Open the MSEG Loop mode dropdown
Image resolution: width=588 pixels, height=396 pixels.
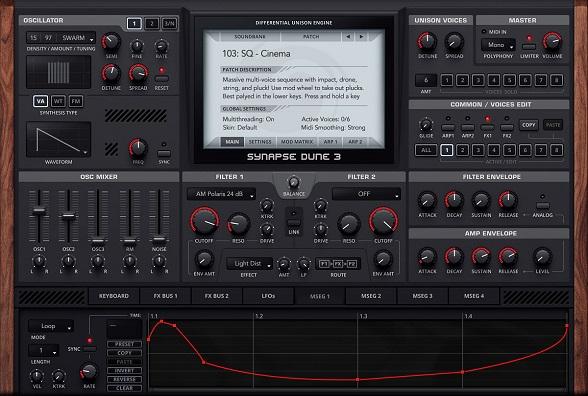[x=51, y=326]
